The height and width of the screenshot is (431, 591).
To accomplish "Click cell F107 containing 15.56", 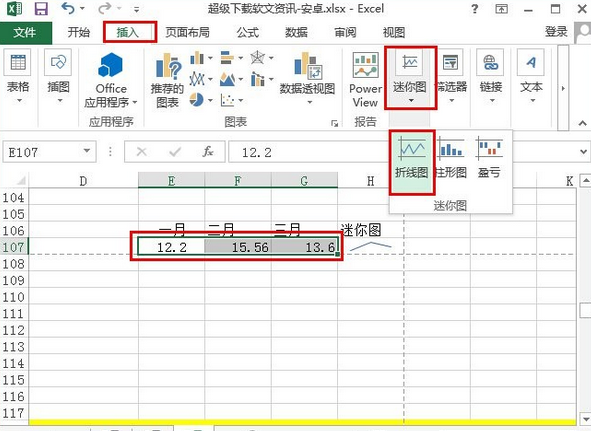I will click(238, 247).
